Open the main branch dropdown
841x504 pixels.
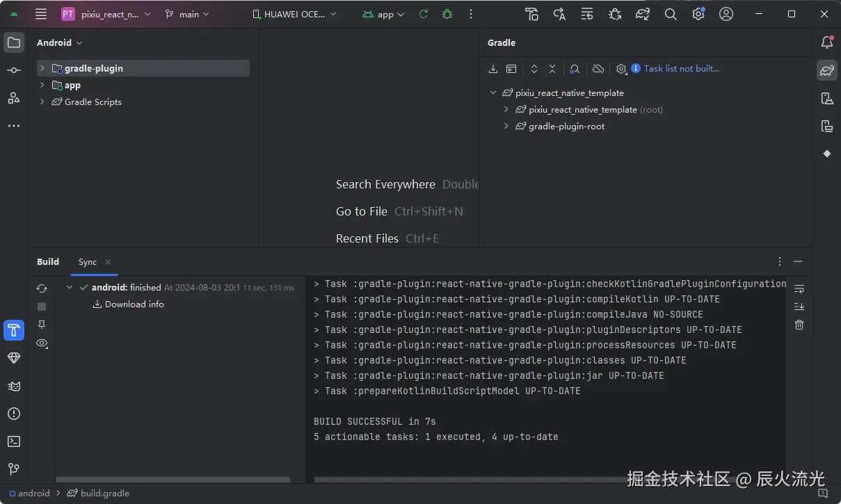187,14
